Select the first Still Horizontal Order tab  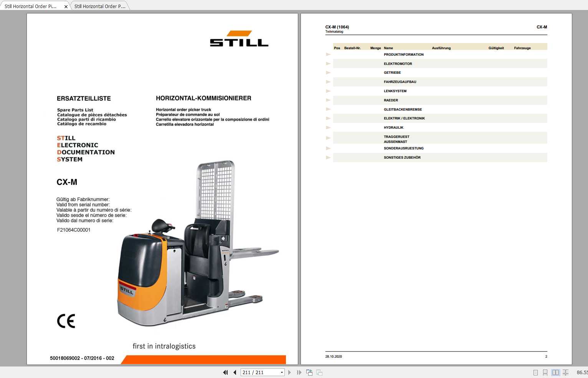coord(31,6)
